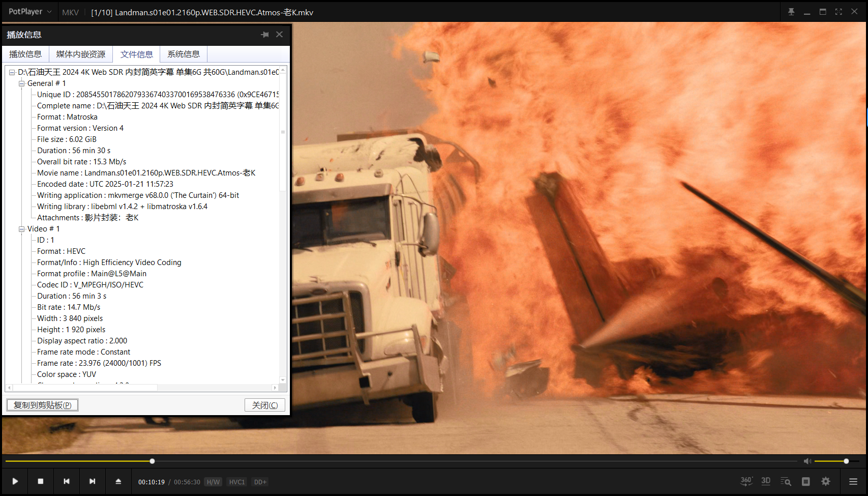Click the Play button
Screen dimensions: 868x496
pyautogui.click(x=15, y=481)
